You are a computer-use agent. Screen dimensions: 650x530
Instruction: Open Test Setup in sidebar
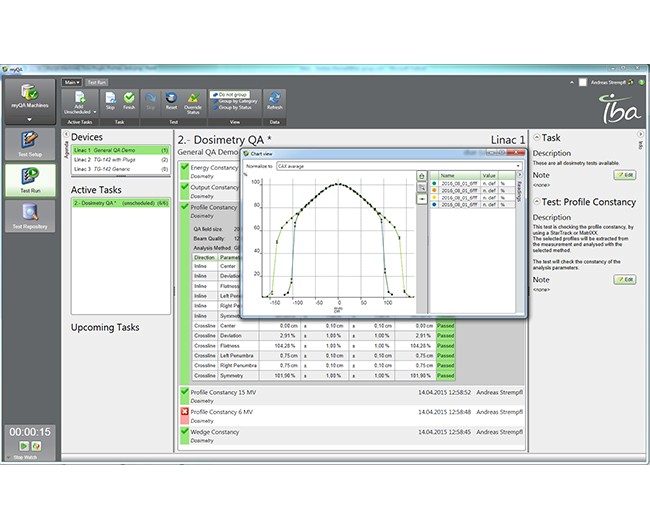coord(30,144)
